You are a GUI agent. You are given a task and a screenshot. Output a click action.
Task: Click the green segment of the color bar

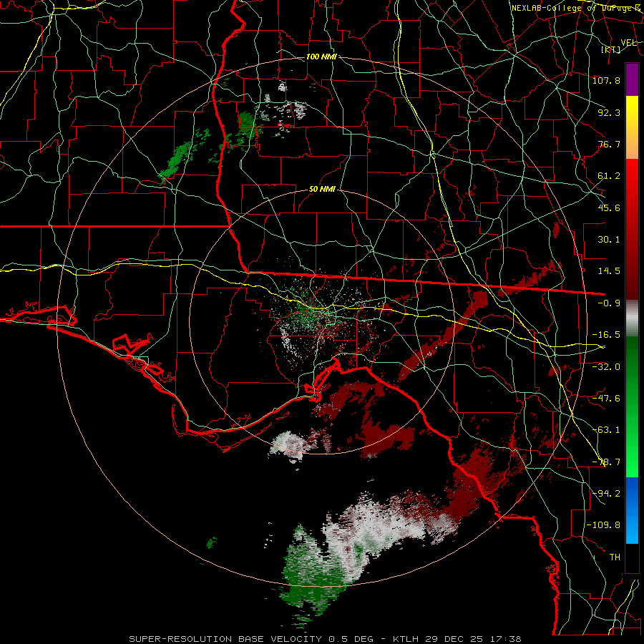click(632, 406)
